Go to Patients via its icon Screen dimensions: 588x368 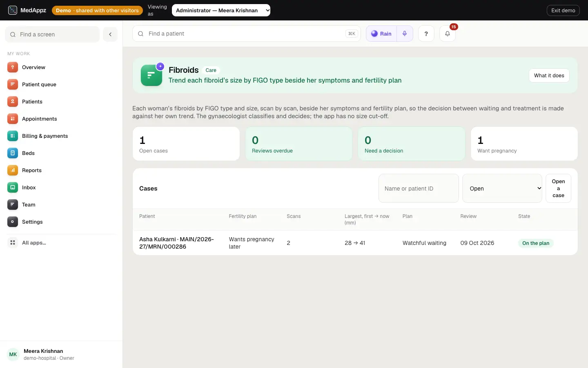13,102
